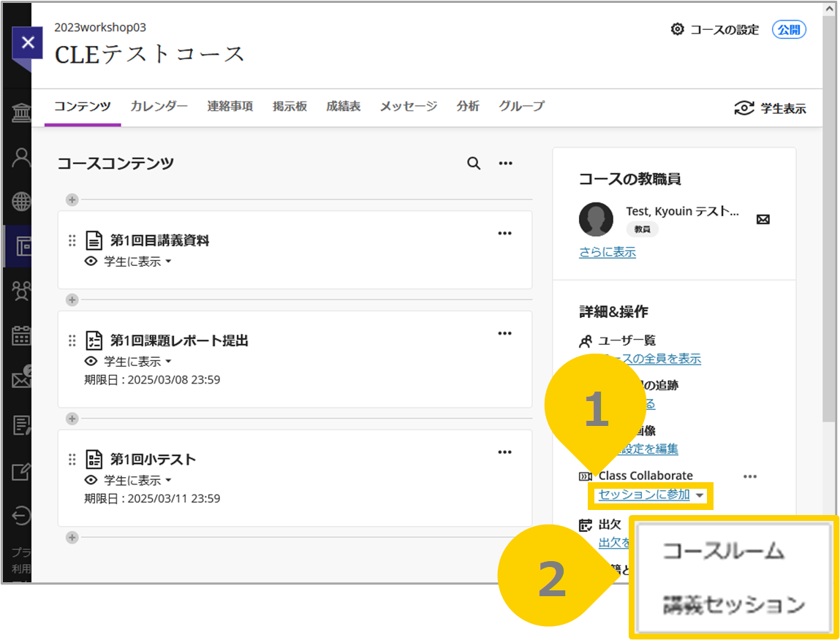Open the 第1回小テスト test
Viewport: 840px width, 640px height.
[154, 460]
